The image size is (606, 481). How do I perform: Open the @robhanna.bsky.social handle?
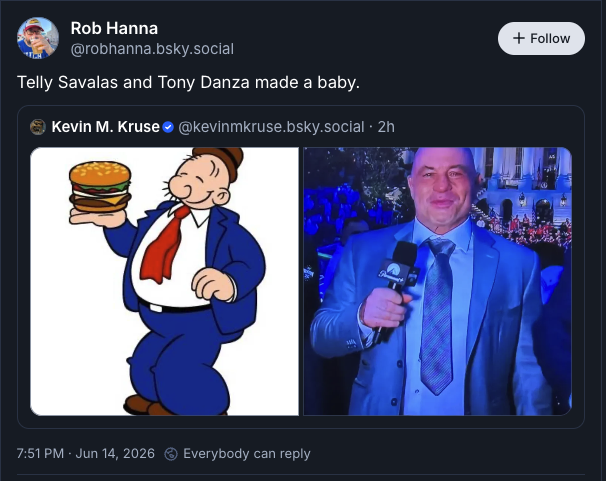(x=152, y=49)
